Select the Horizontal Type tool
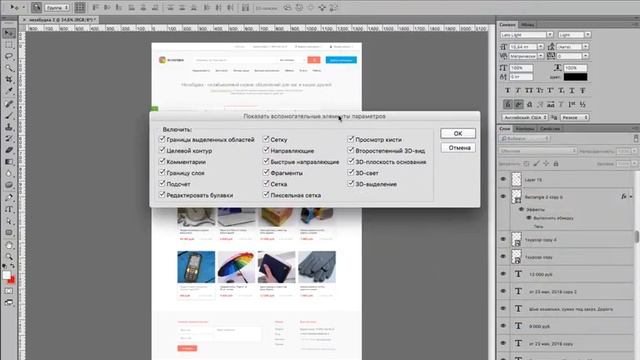Viewport: 640px width, 360px height. [x=9, y=209]
